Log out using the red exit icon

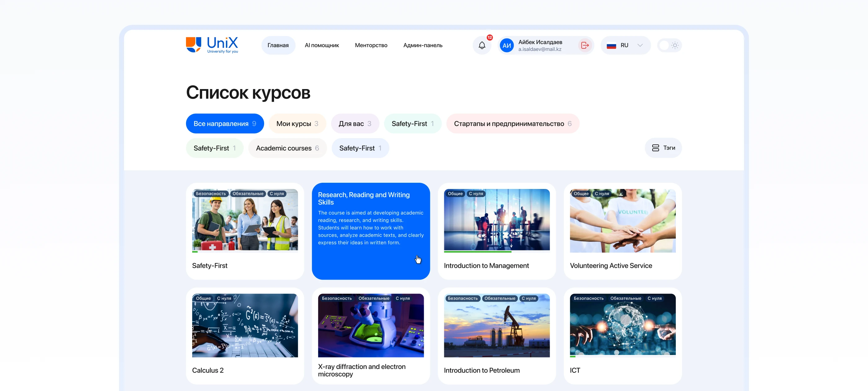585,45
